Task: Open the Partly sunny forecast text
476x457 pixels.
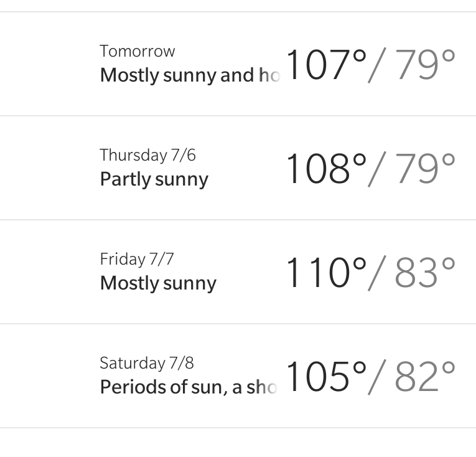Action: [x=154, y=179]
